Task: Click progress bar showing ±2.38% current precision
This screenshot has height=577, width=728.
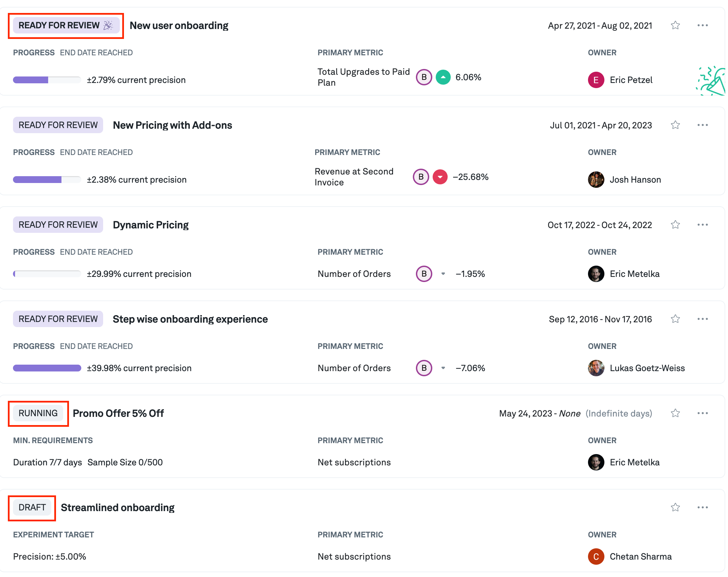Action: coord(47,180)
